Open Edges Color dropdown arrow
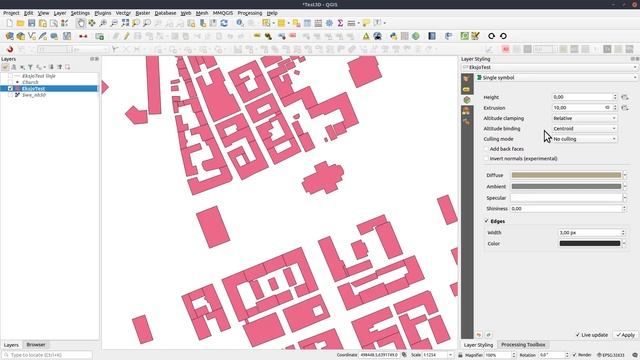 pos(624,243)
